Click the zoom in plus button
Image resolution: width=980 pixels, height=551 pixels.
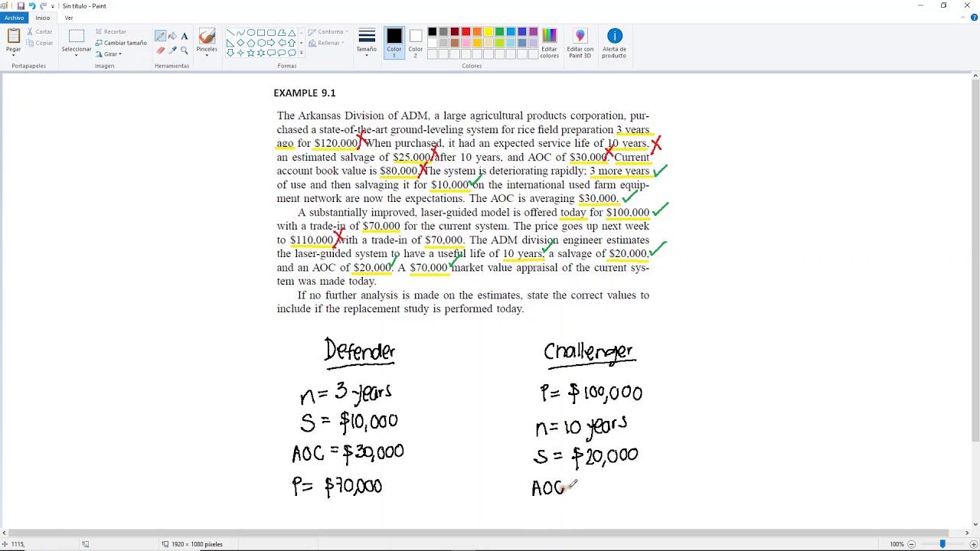[x=974, y=544]
